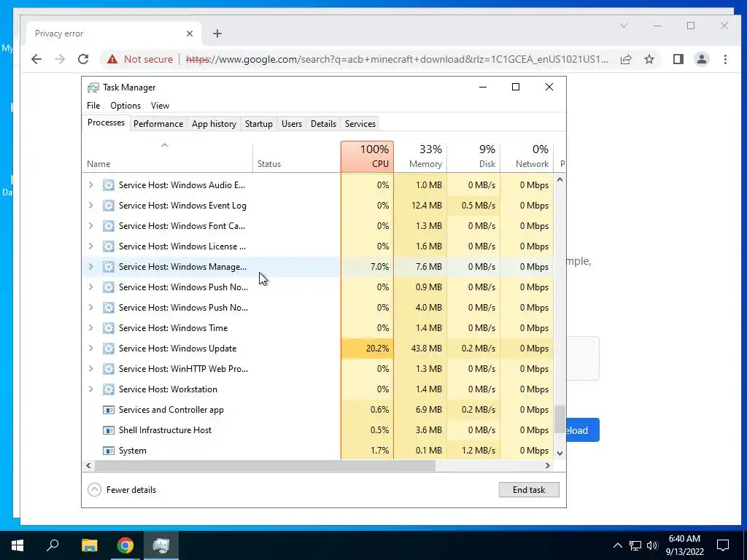747x560 pixels.
Task: Switch to the Performance tab
Action: (158, 124)
